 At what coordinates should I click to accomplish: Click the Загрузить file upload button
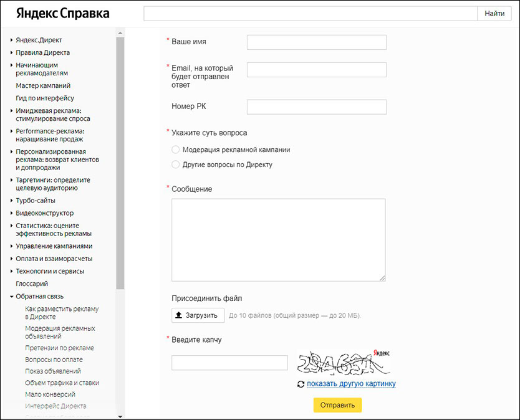coord(198,315)
